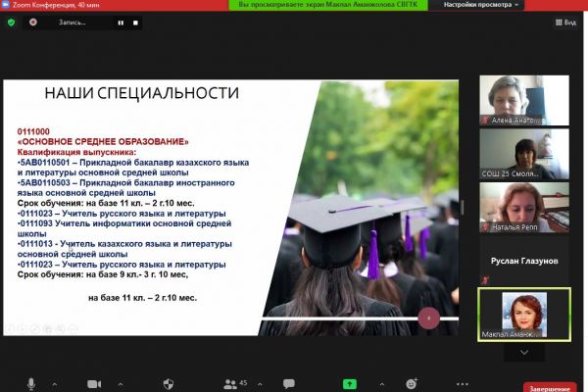Mute the microphone in the Zoom toolbar
588x392 pixels.
[x=31, y=383]
